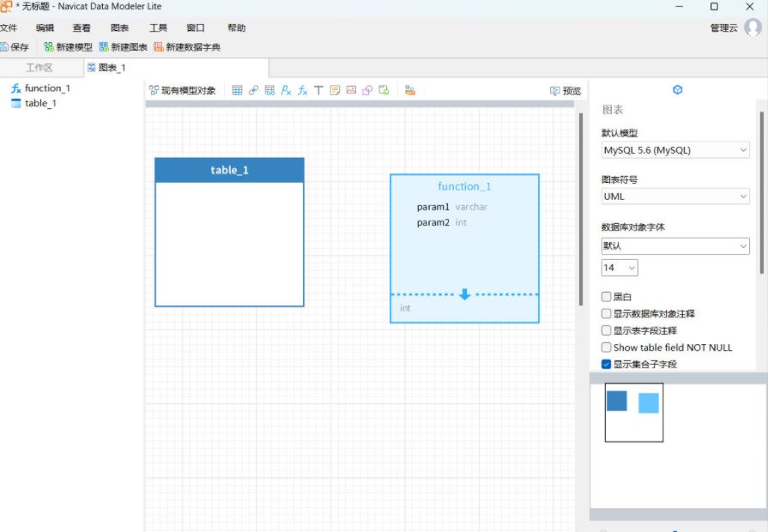
Task: Select table_1 in the left sidebar
Action: [40, 103]
